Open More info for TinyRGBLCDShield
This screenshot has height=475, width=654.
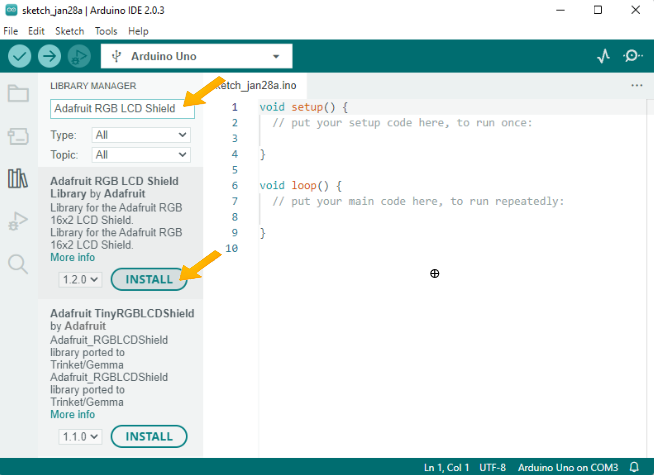pyautogui.click(x=73, y=415)
